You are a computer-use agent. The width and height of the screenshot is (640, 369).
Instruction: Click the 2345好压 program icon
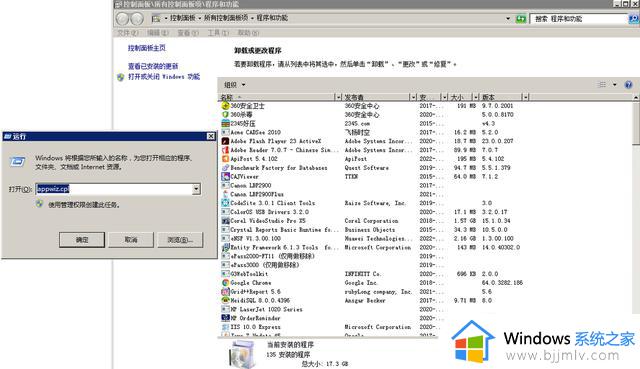coord(225,123)
